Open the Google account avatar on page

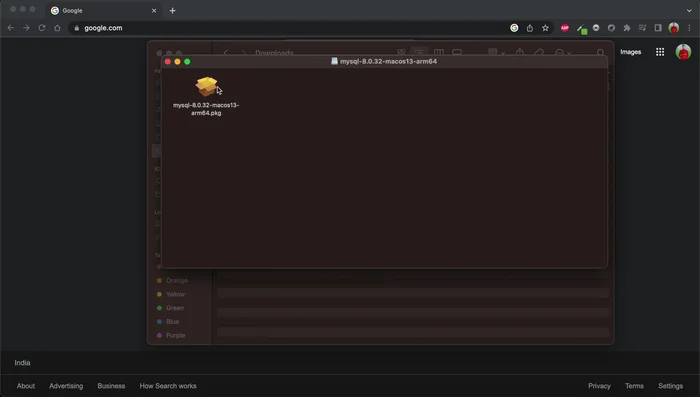coord(683,52)
